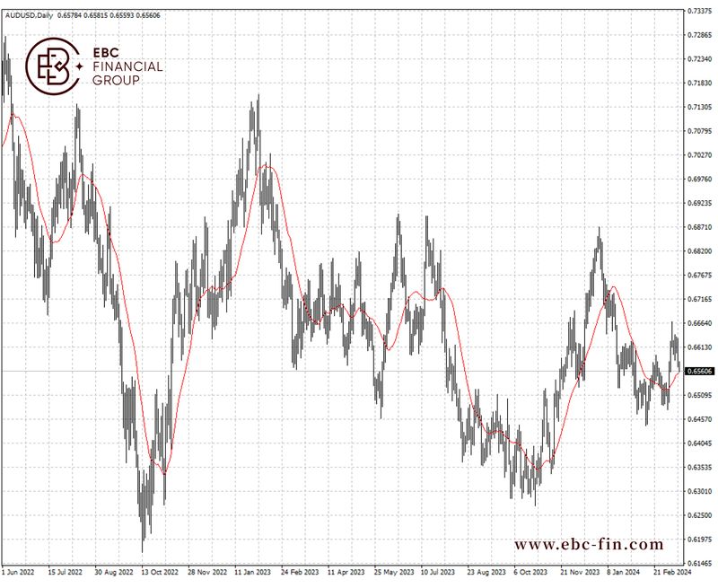
Task: Click the 0.66640 price axis label
Action: (x=697, y=322)
